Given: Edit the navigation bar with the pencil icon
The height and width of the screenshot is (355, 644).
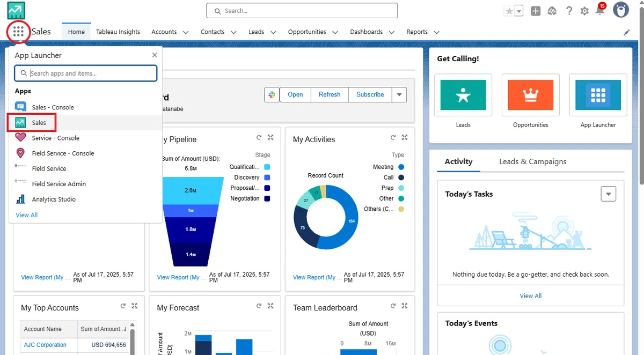Looking at the screenshot, I should click(x=627, y=32).
